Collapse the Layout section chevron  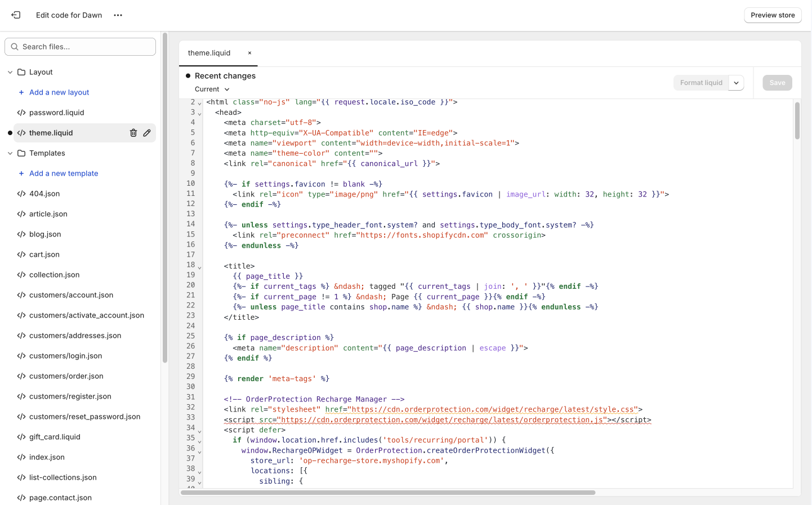click(10, 71)
